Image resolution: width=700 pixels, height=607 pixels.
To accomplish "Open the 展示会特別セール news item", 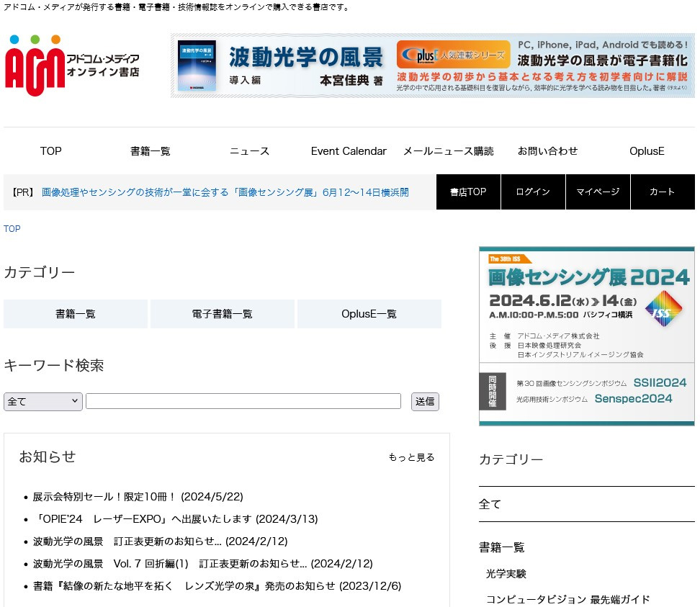I will tap(138, 497).
